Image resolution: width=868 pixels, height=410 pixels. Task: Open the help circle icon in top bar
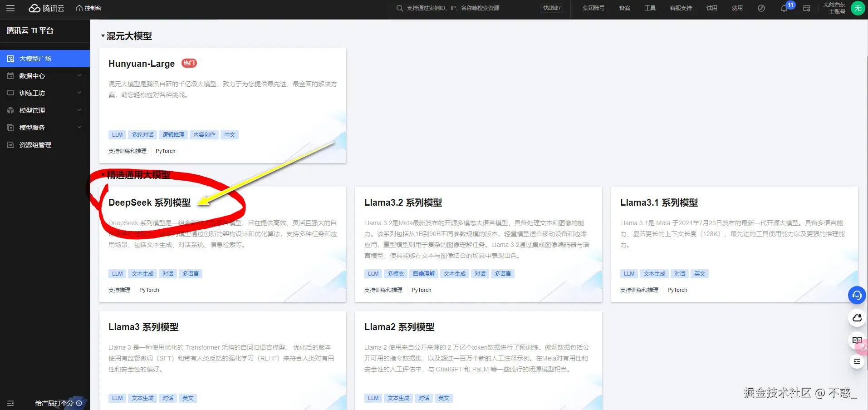click(761, 8)
